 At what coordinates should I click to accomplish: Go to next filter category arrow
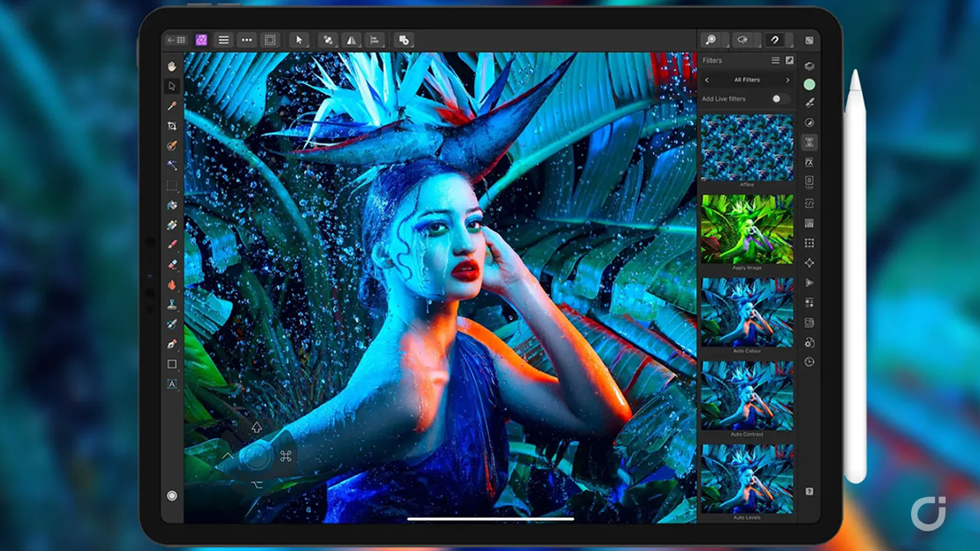tap(787, 80)
